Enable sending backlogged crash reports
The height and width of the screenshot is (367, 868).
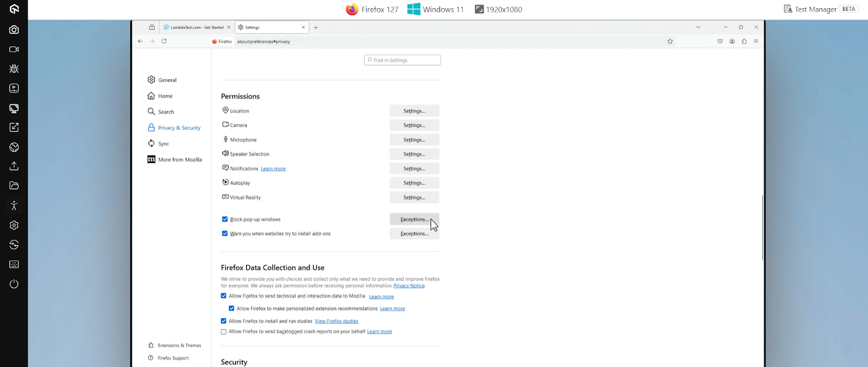click(x=224, y=332)
